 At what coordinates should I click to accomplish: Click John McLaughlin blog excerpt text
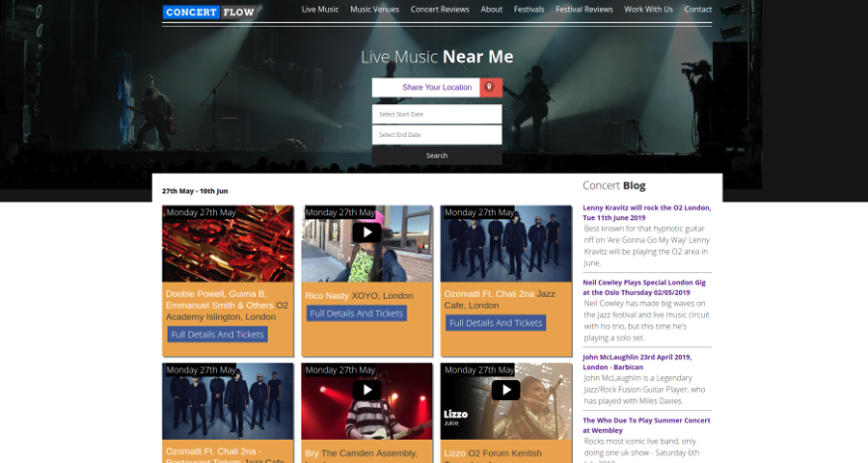(645, 390)
